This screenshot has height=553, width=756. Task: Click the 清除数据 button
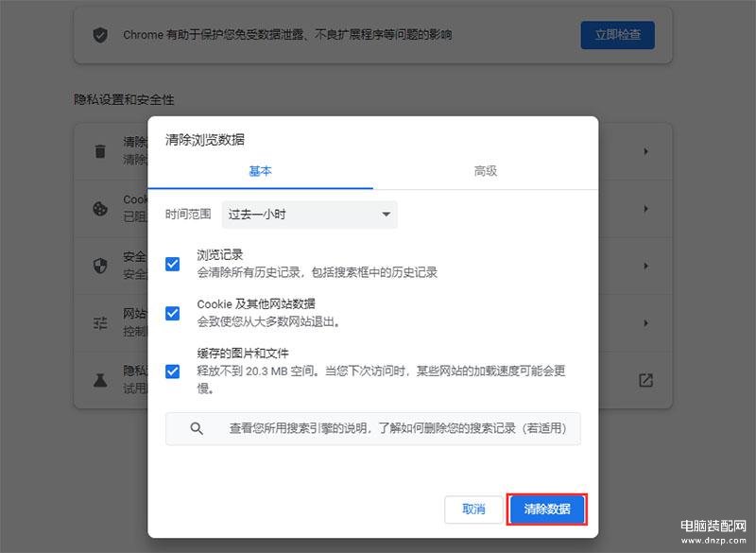pos(547,510)
